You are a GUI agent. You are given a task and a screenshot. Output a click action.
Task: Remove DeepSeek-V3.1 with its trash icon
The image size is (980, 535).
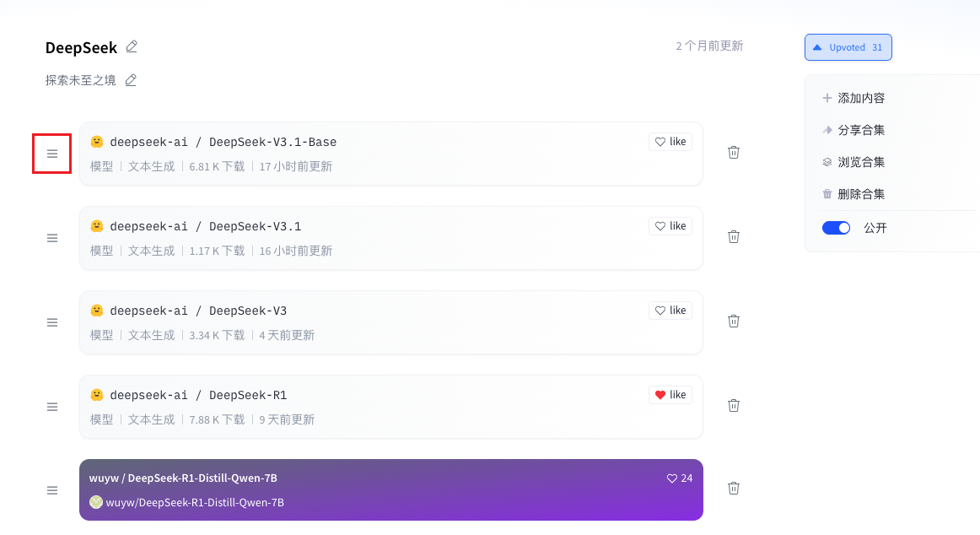[734, 237]
